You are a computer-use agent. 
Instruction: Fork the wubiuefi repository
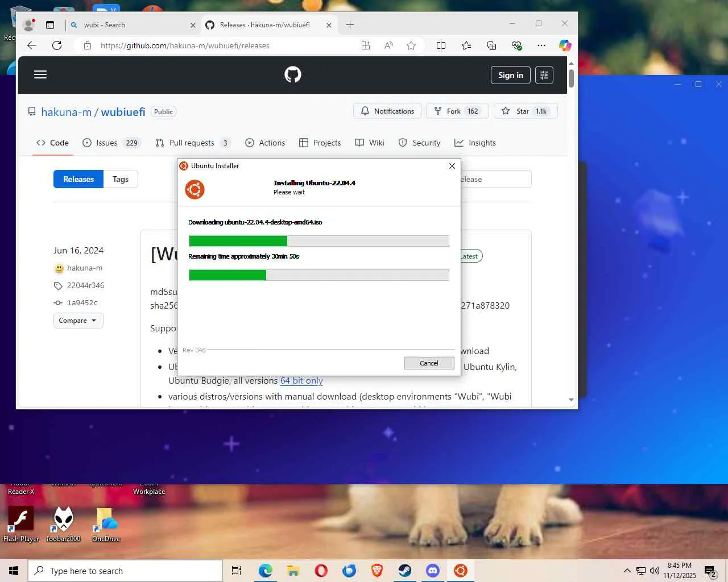pyautogui.click(x=457, y=111)
